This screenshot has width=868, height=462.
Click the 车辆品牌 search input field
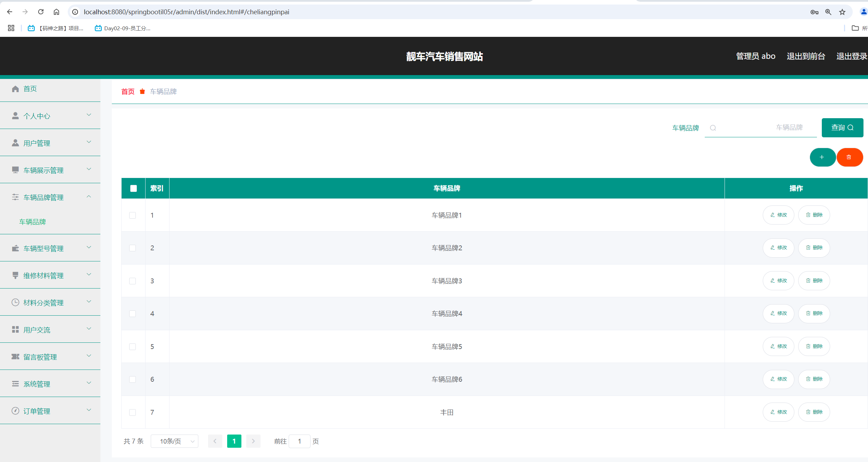(761, 128)
